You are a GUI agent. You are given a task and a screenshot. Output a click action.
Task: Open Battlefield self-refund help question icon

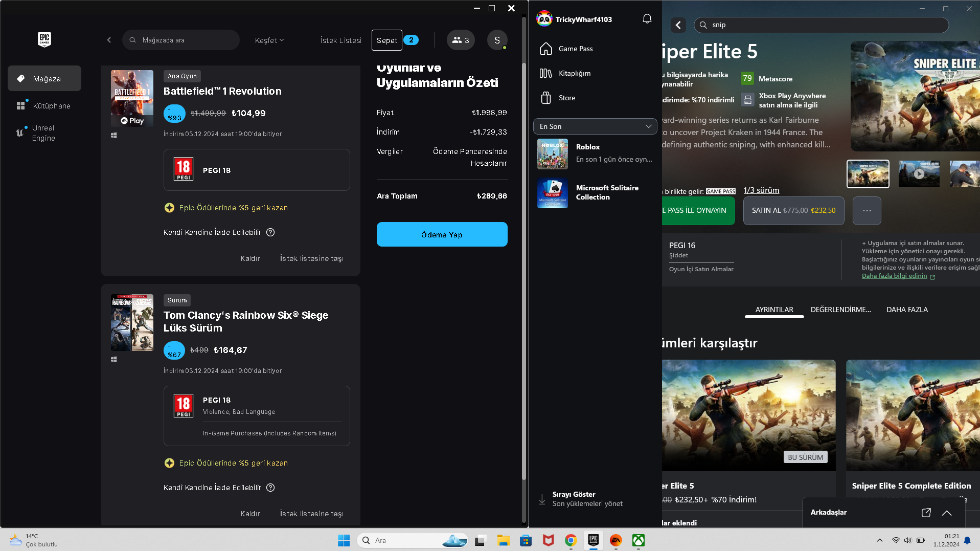270,232
